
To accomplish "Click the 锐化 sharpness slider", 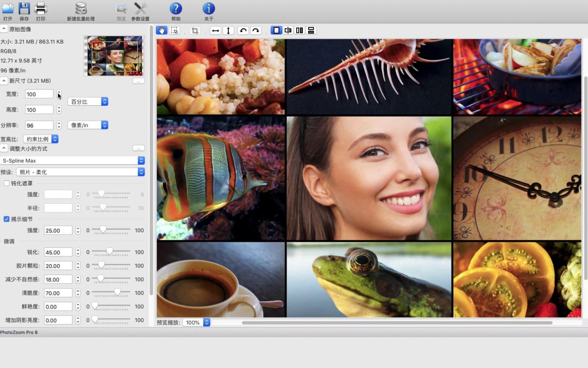I will (109, 252).
